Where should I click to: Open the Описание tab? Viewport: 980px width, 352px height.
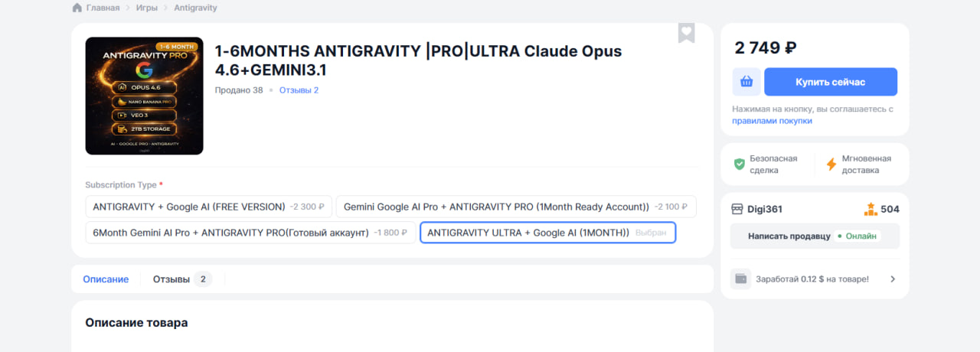pyautogui.click(x=106, y=279)
